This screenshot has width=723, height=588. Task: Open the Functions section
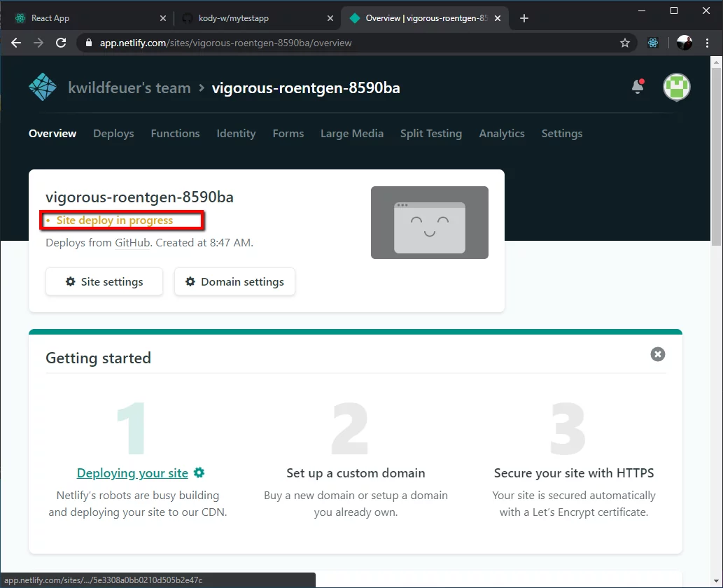pyautogui.click(x=175, y=133)
